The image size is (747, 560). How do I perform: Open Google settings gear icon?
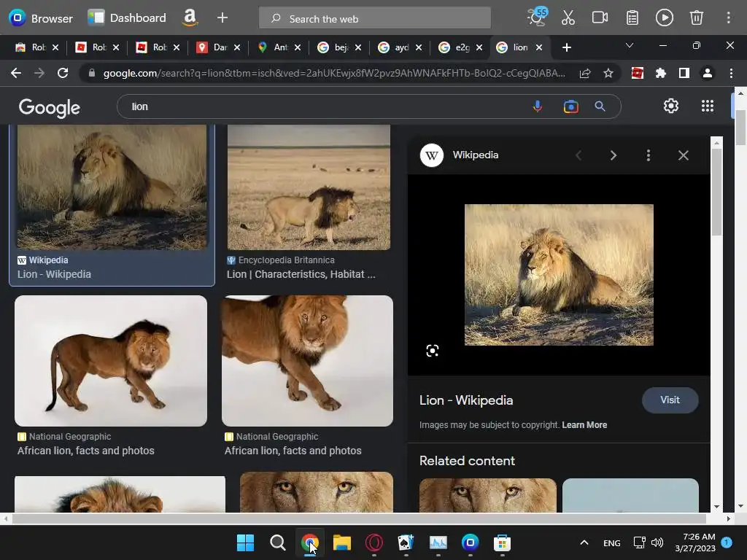(x=670, y=106)
